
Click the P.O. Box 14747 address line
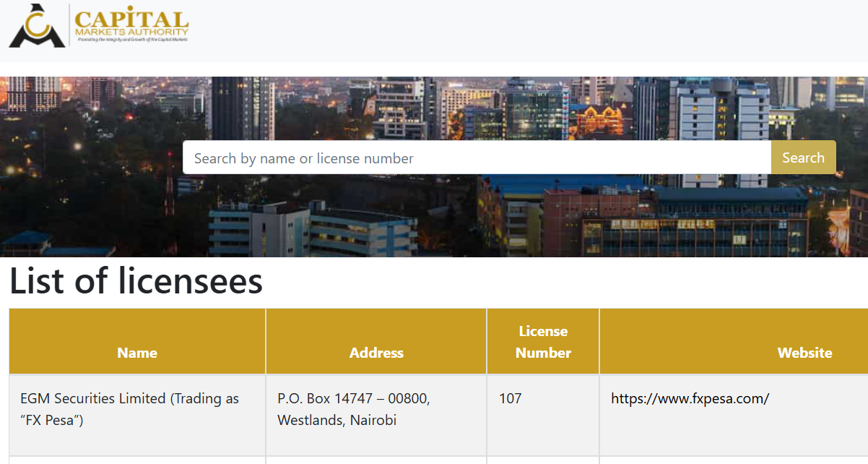point(353,398)
